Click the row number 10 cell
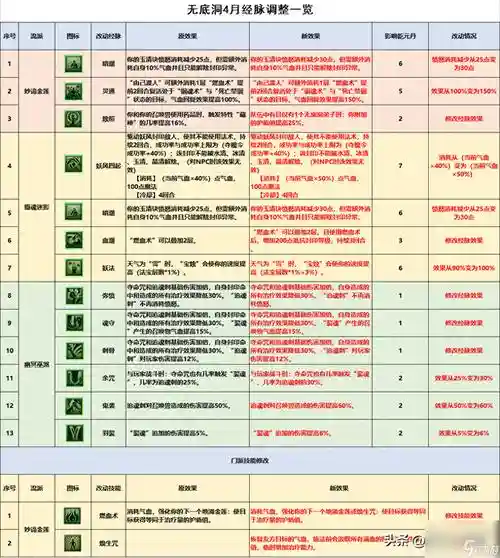 tap(10, 351)
